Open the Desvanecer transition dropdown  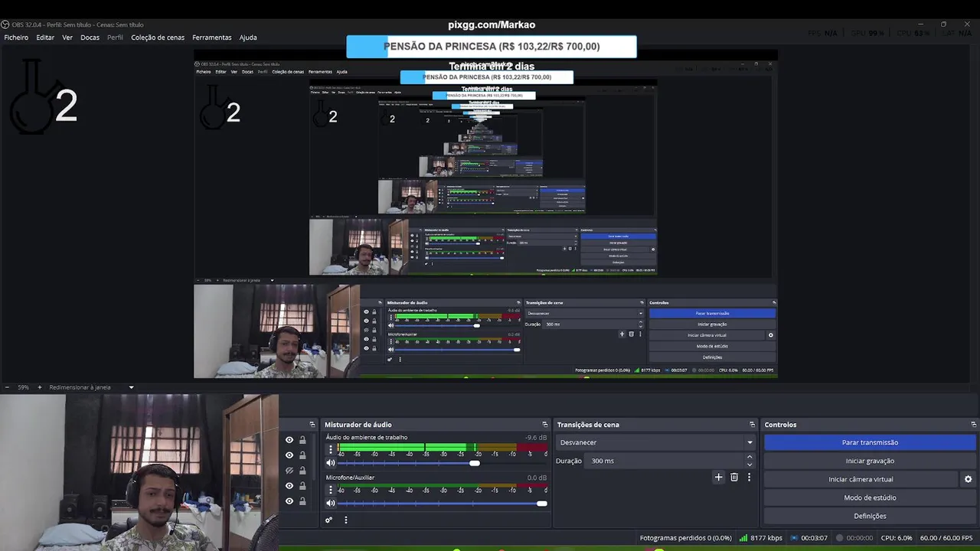[656, 442]
